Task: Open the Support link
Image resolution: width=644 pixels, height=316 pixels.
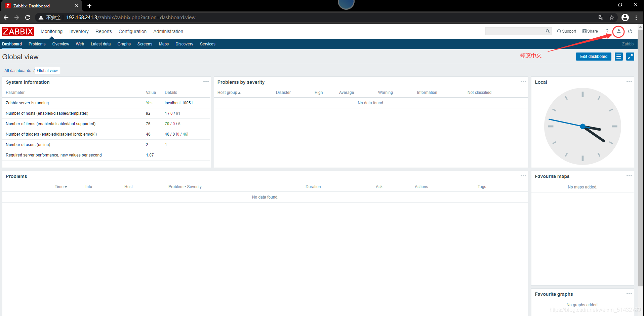Action: tap(566, 31)
